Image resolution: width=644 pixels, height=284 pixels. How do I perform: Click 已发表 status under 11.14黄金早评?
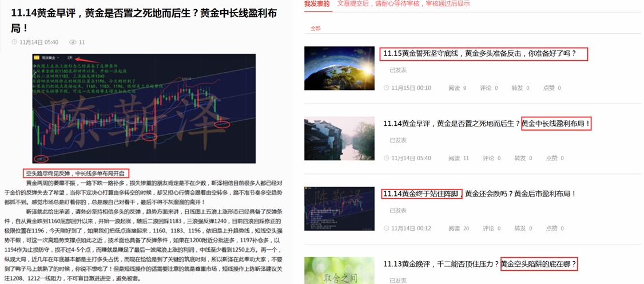pyautogui.click(x=398, y=140)
